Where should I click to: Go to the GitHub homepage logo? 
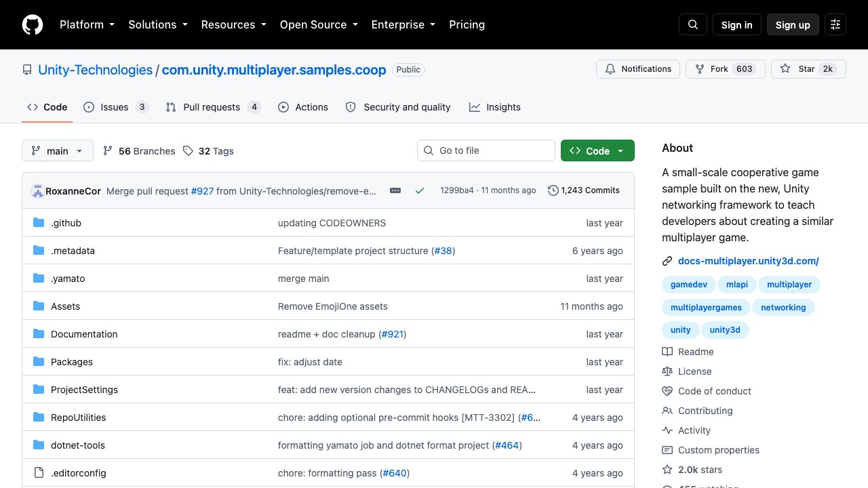point(33,24)
